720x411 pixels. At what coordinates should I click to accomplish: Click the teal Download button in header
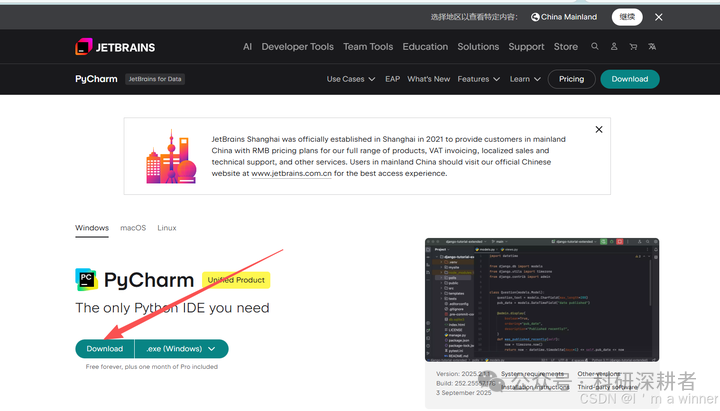coord(630,79)
